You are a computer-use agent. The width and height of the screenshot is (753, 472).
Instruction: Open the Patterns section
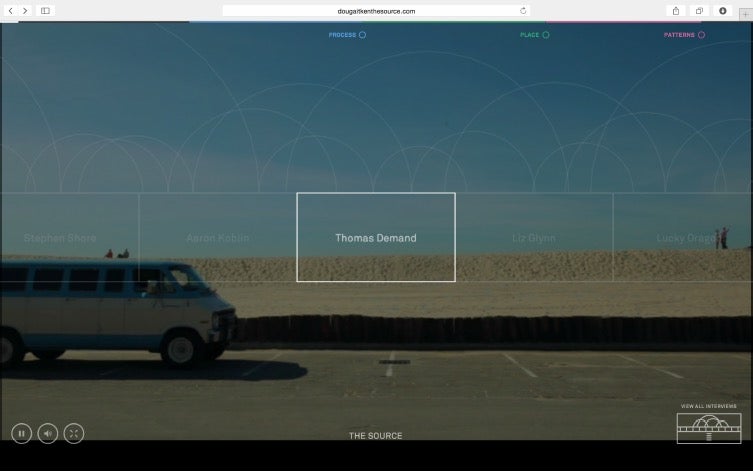tap(684, 35)
